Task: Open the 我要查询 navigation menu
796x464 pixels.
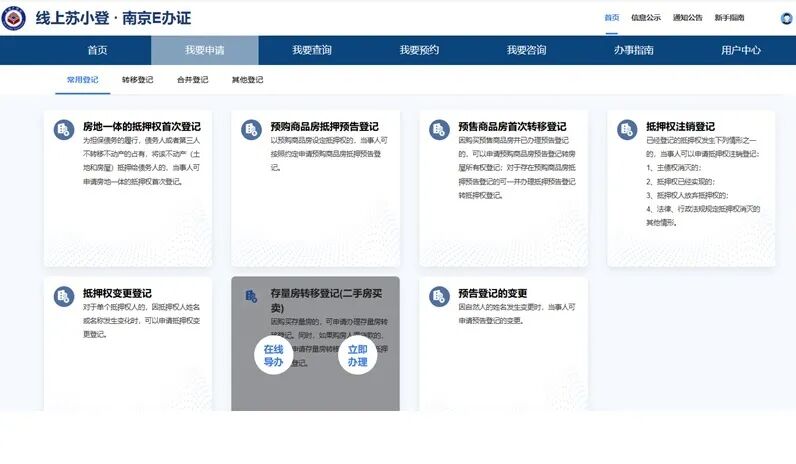Action: pos(312,50)
